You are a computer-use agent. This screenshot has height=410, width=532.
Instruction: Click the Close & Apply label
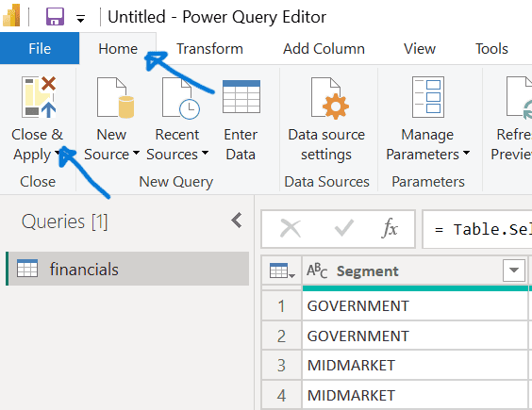37,144
